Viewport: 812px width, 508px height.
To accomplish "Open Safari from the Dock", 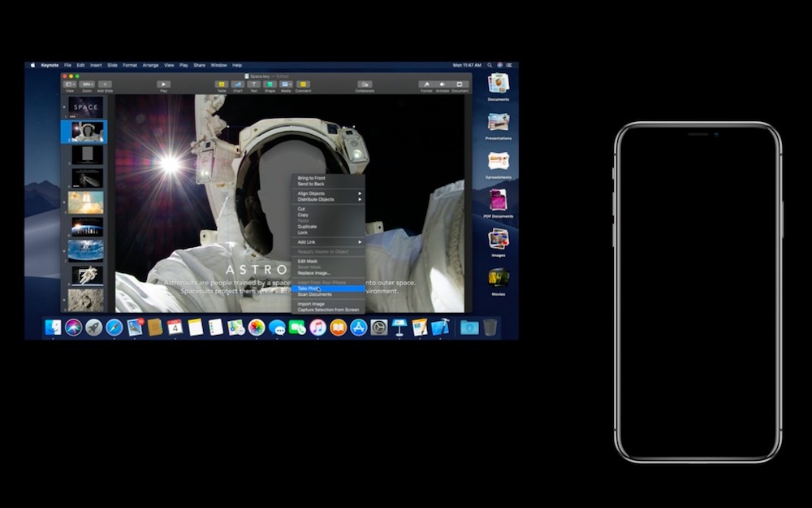I will (114, 327).
